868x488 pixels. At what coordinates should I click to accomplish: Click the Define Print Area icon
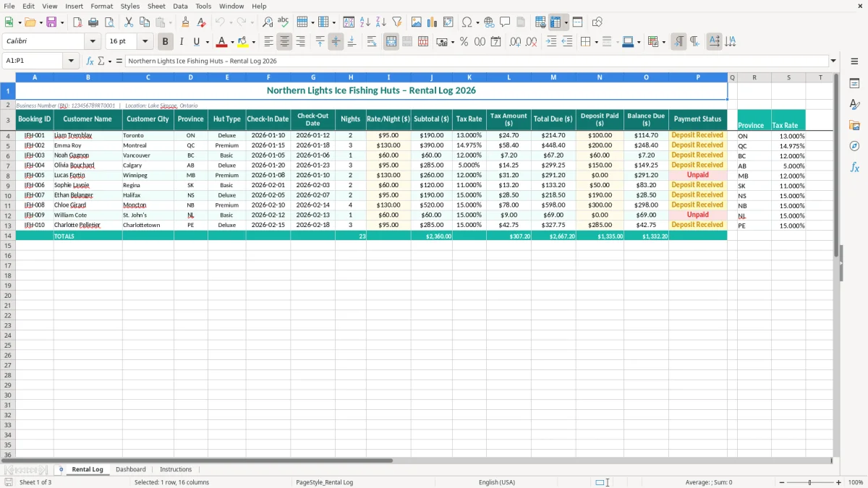540,22
